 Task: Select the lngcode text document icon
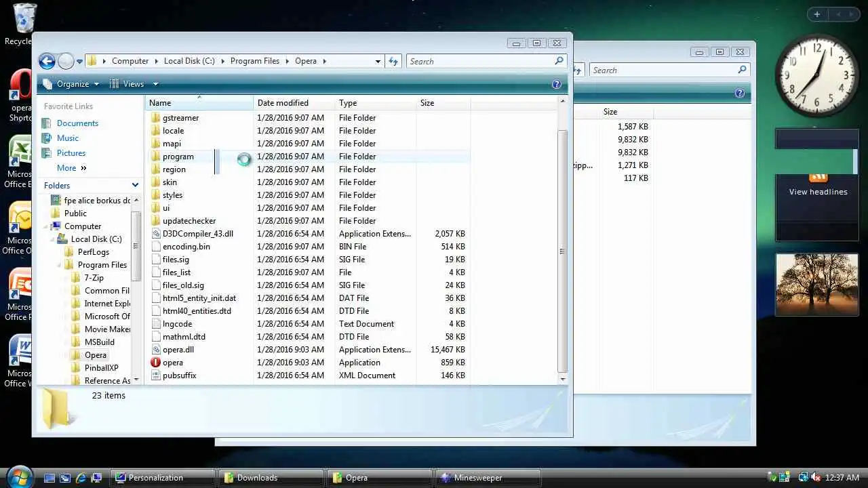155,324
